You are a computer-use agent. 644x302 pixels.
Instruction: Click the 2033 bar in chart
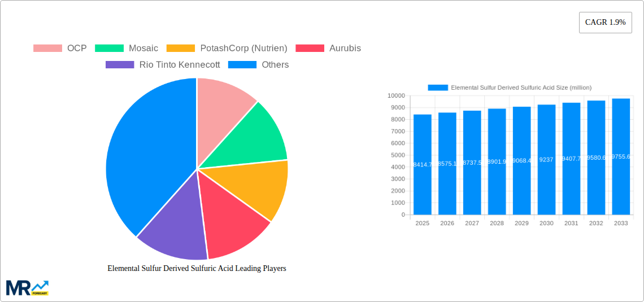pyautogui.click(x=621, y=156)
